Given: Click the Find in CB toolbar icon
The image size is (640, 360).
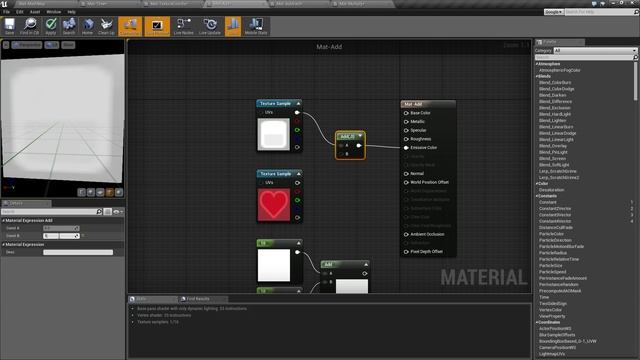Looking at the screenshot, I should 29,26.
